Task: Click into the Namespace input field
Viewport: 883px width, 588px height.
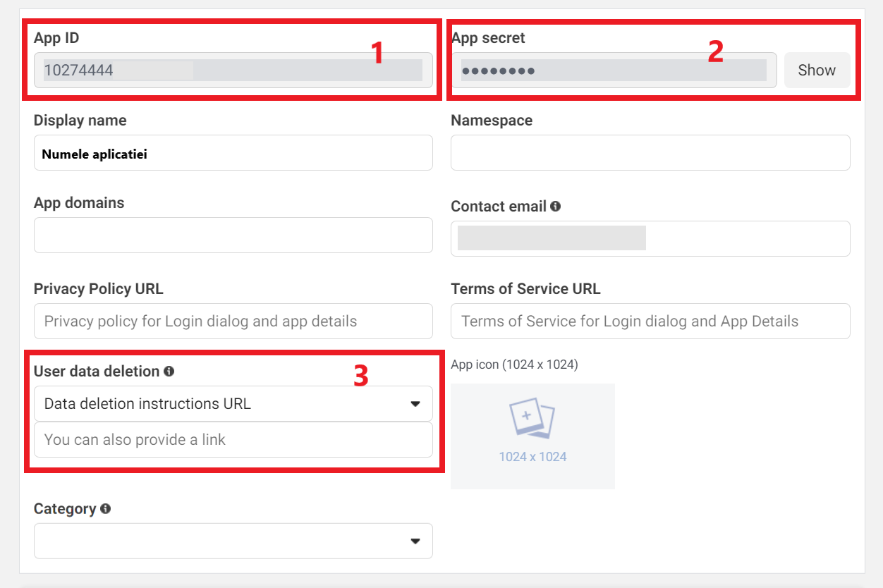Action: click(650, 153)
